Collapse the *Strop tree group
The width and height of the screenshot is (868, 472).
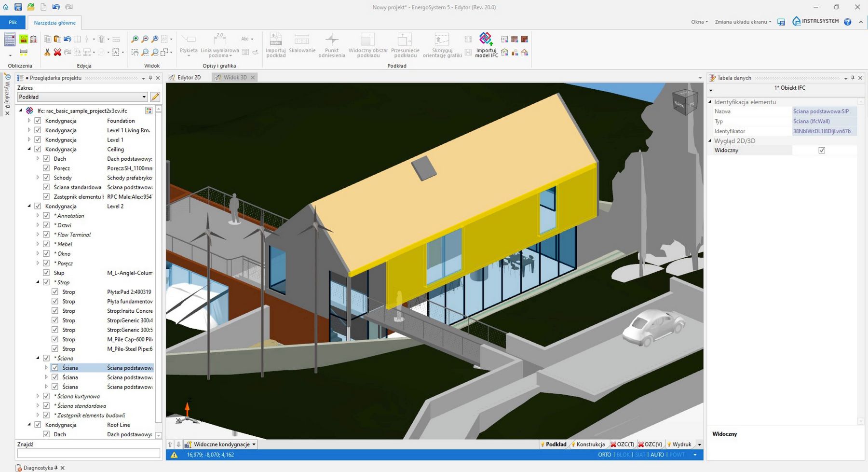38,282
